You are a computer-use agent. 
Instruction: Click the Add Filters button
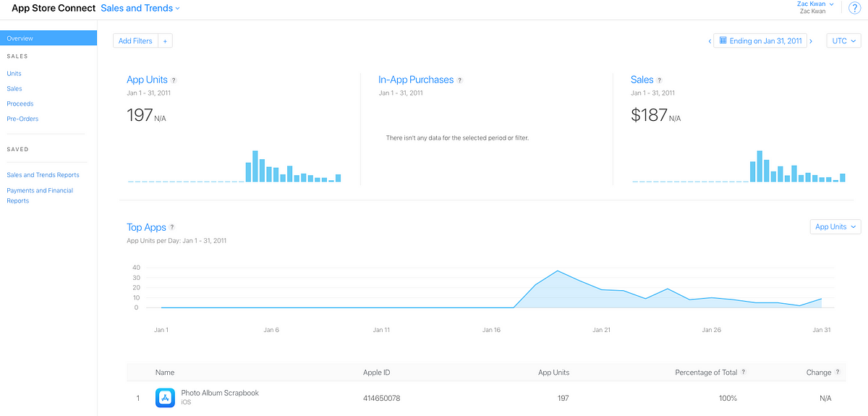coord(135,41)
